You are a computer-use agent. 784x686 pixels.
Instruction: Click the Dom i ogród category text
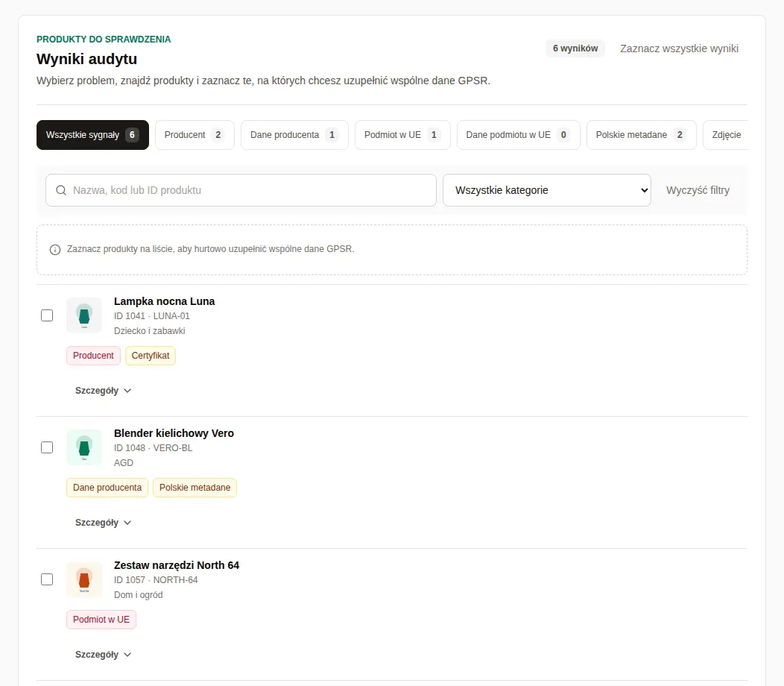(x=139, y=595)
